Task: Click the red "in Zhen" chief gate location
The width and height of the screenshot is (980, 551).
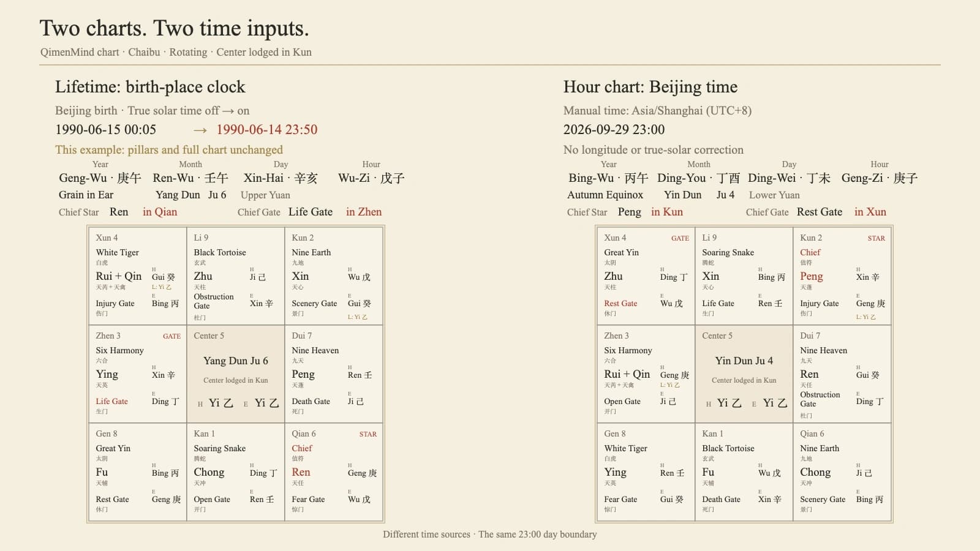Action: tap(364, 212)
